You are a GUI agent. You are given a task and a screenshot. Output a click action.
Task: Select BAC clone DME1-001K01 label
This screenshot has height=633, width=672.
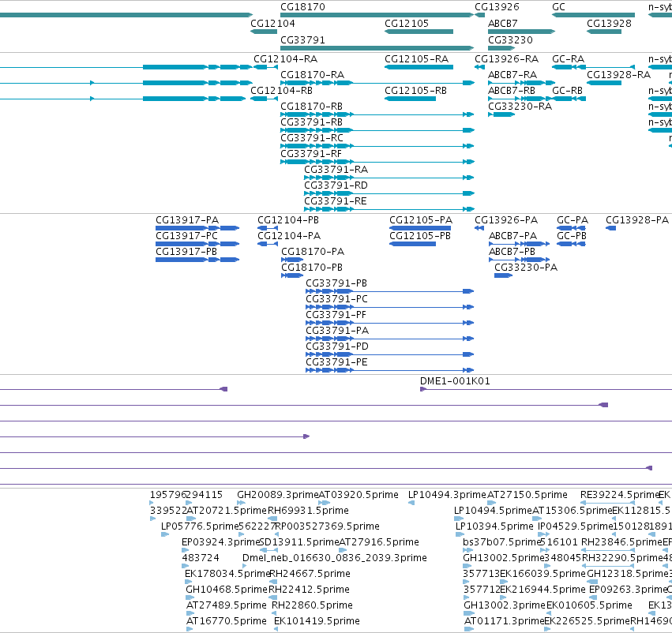455,380
